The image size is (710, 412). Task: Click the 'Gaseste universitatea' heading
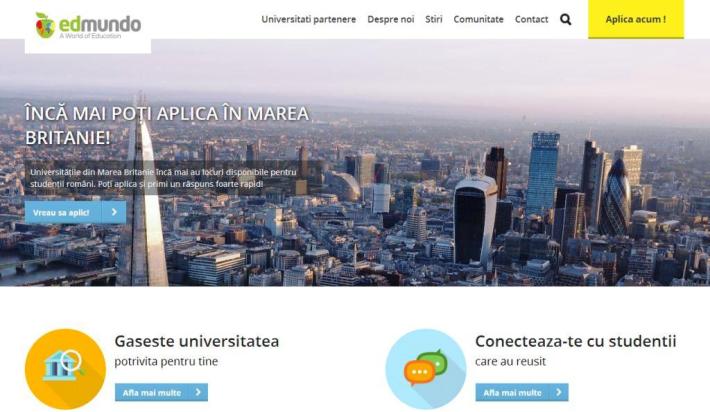point(197,341)
